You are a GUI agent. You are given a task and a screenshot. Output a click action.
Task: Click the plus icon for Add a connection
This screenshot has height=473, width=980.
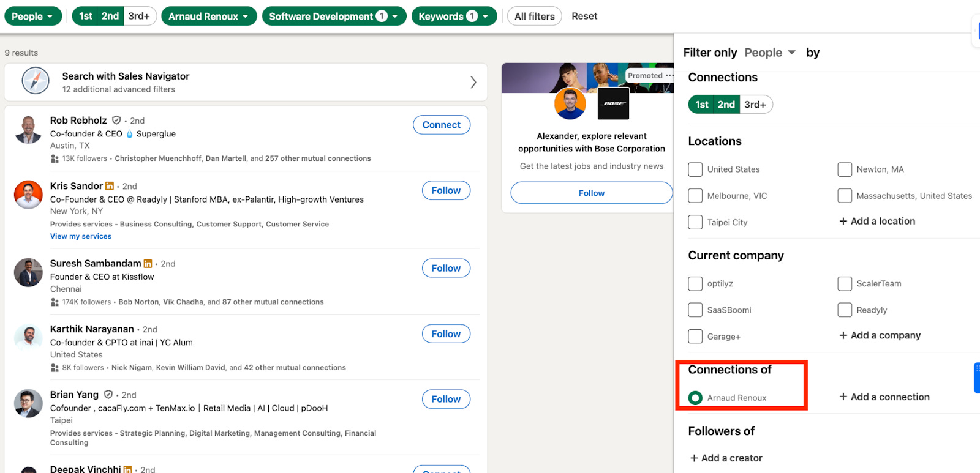[x=843, y=397]
